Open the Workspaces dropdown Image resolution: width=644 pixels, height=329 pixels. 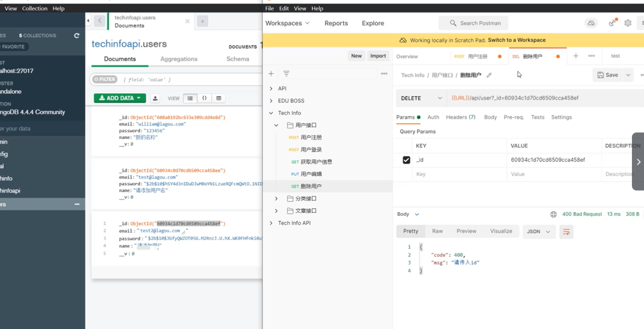click(x=287, y=23)
